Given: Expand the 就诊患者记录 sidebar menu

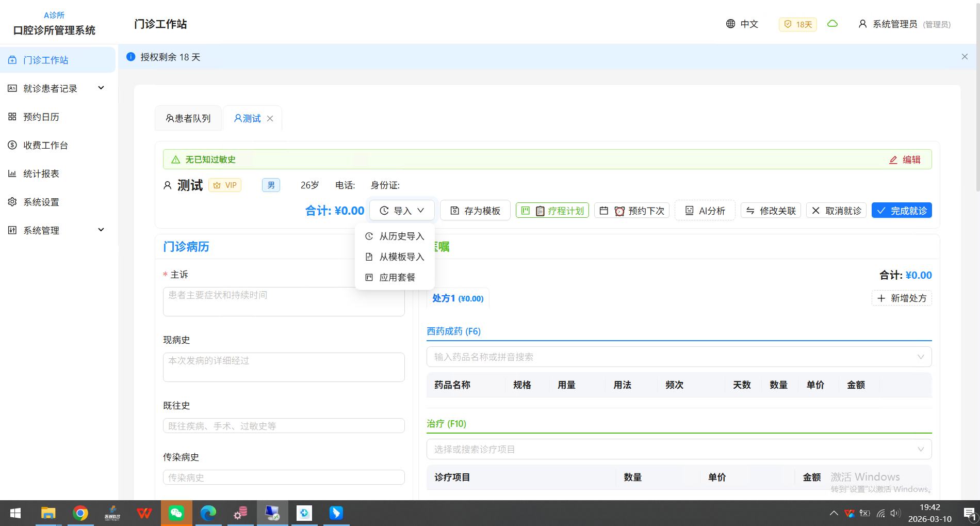Looking at the screenshot, I should (101, 88).
